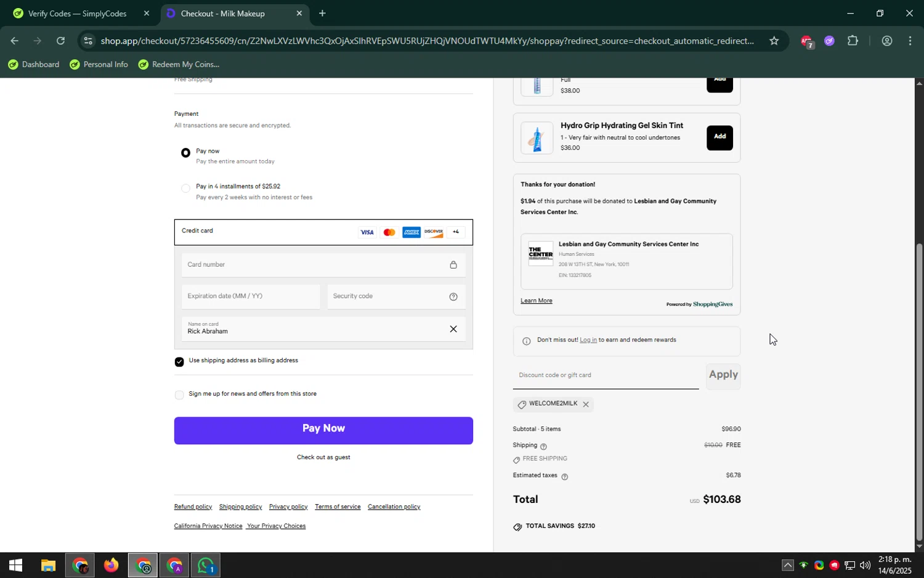This screenshot has height=578, width=924.
Task: Click the address bar URL
Action: pyautogui.click(x=427, y=41)
